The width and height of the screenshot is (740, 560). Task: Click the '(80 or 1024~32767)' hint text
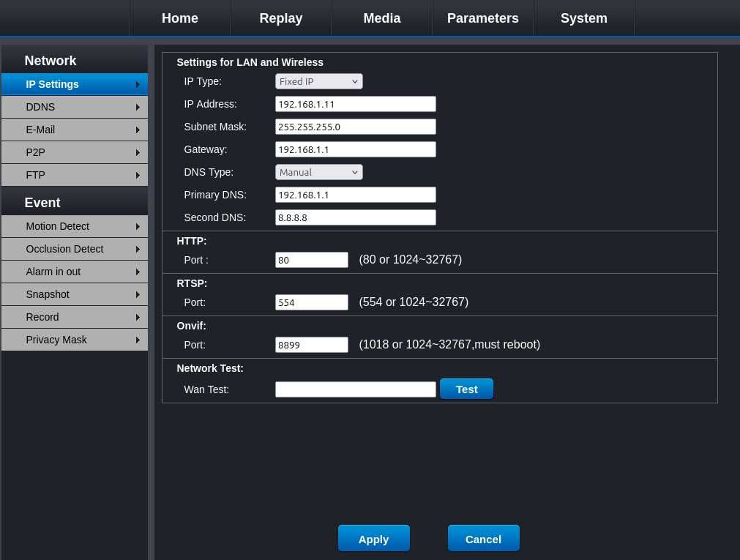tap(410, 259)
